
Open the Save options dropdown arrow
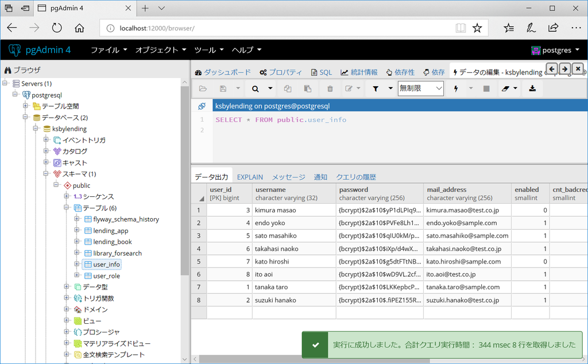pos(238,89)
